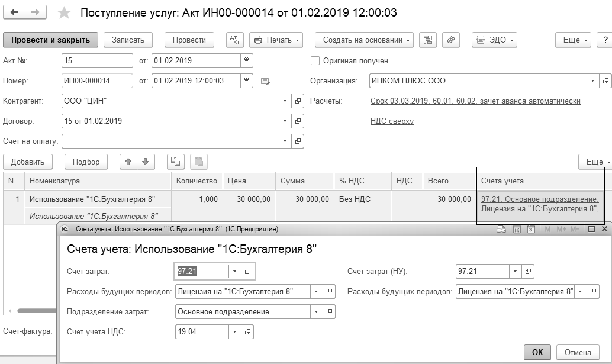Focus the Номер ИН00-000014 field
This screenshot has width=612, height=364.
[x=97, y=80]
